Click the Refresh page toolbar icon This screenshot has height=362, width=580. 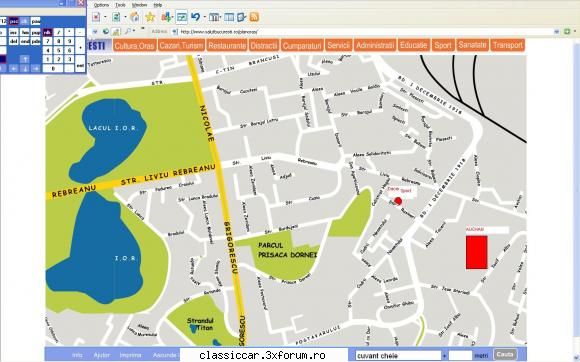(116, 17)
